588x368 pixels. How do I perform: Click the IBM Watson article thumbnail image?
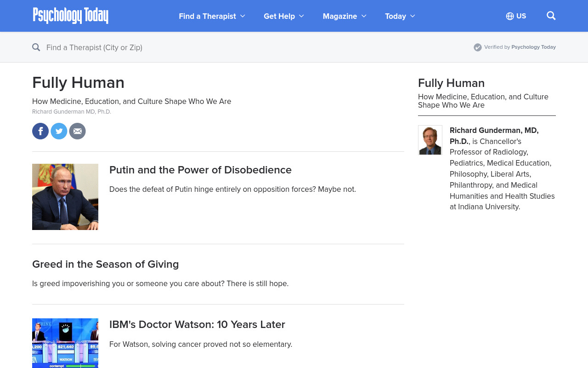(x=65, y=343)
